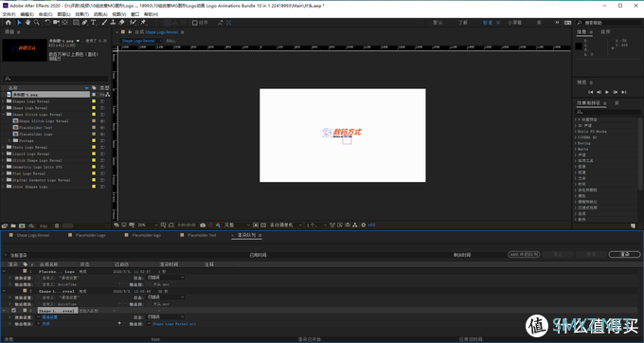This screenshot has width=644, height=343.
Task: Open log dropdown for render item 1
Action: pyautogui.click(x=166, y=278)
